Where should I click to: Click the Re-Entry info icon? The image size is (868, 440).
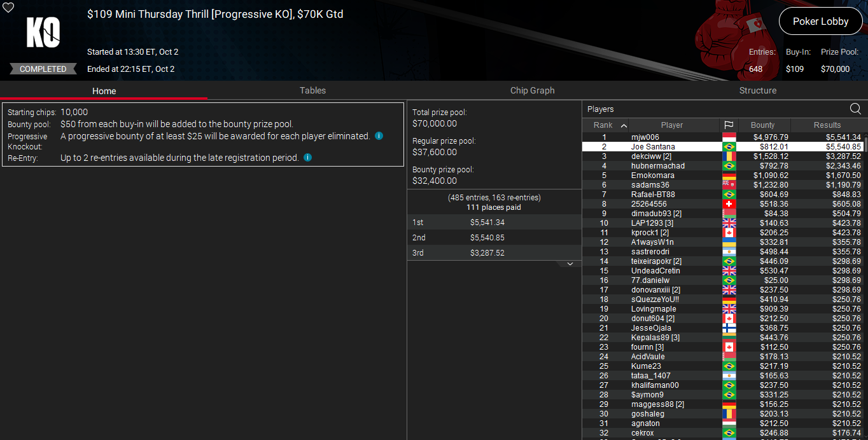click(308, 158)
